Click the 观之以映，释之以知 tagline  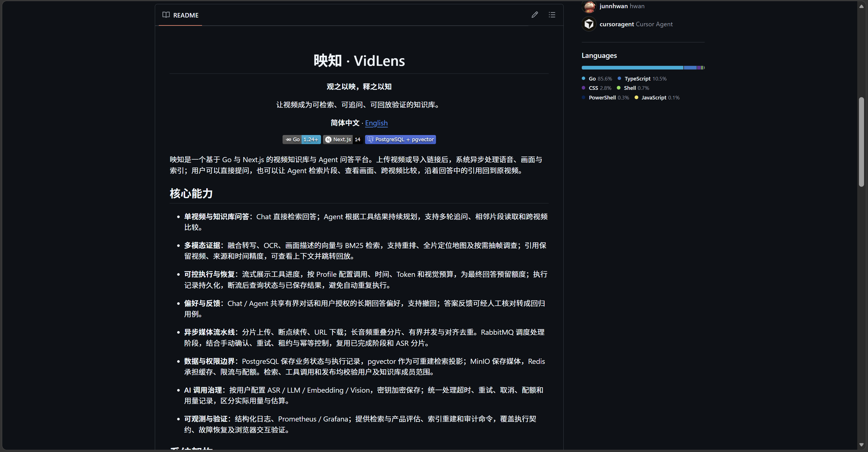pyautogui.click(x=359, y=87)
